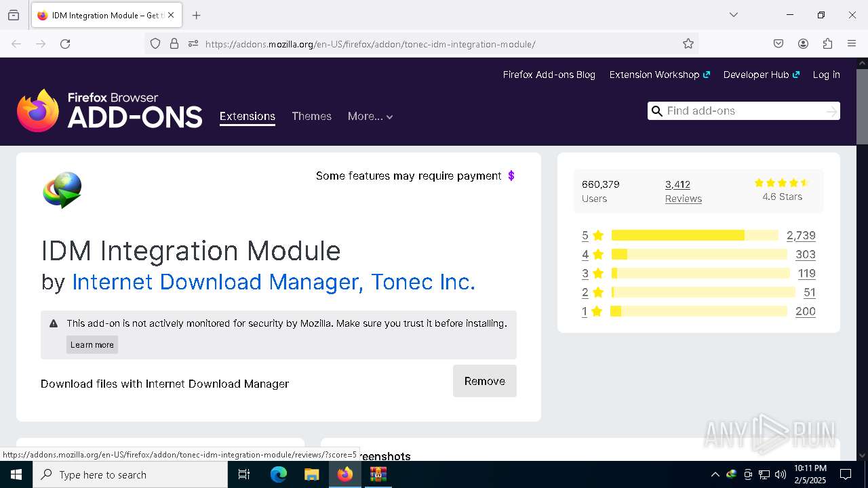The height and width of the screenshot is (488, 868).
Task: Click the 1-star rating bar
Action: [699, 311]
